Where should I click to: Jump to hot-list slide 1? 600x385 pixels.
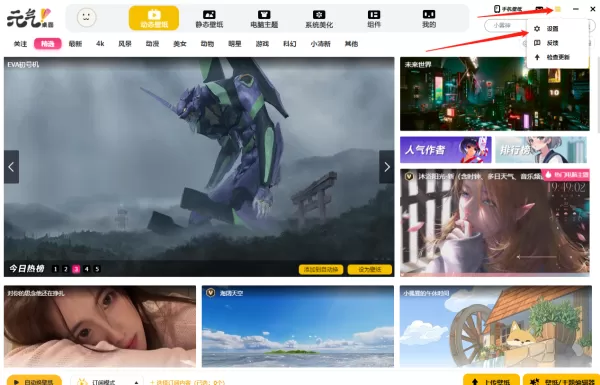click(x=55, y=269)
